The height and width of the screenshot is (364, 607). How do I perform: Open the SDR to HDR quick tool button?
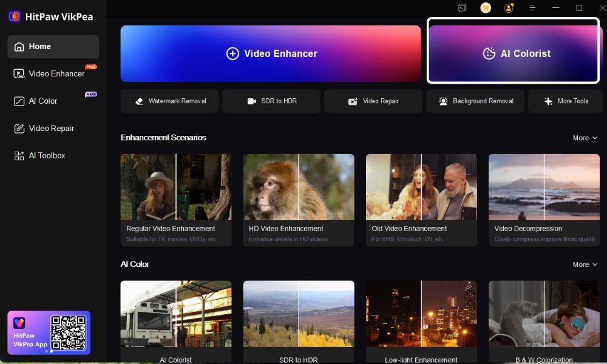pyautogui.click(x=271, y=101)
